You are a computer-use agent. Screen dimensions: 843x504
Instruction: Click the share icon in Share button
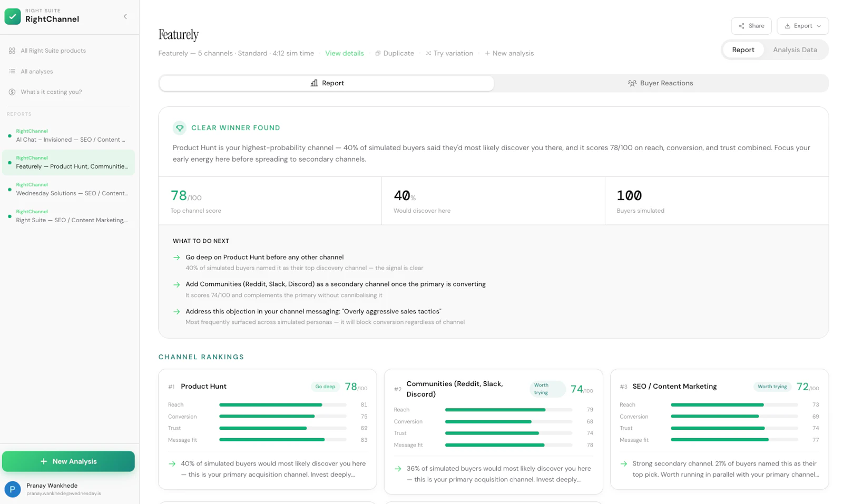(x=742, y=26)
